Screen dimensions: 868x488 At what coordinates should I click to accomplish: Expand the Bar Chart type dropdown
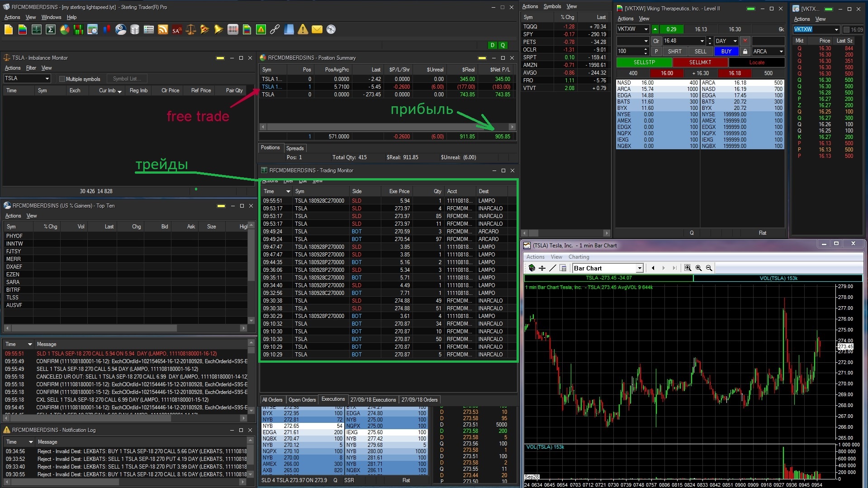(x=639, y=268)
